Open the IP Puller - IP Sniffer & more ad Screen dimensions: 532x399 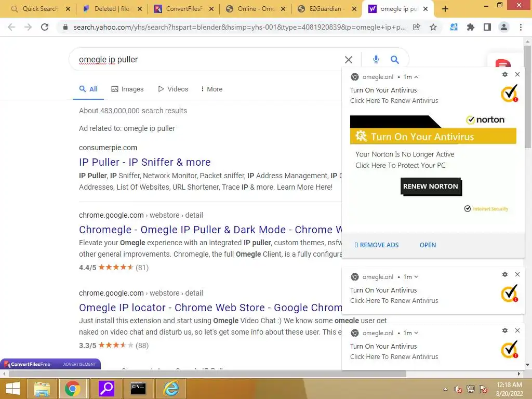(145, 162)
